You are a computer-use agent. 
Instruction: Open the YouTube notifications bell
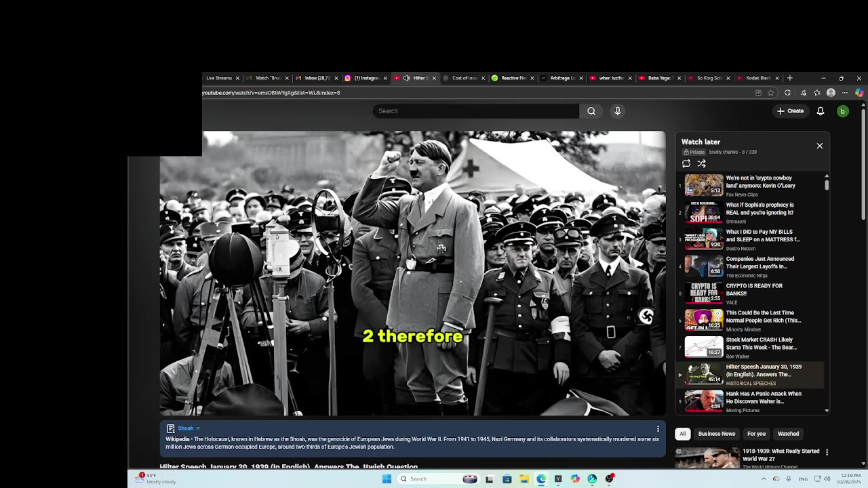[x=820, y=111]
